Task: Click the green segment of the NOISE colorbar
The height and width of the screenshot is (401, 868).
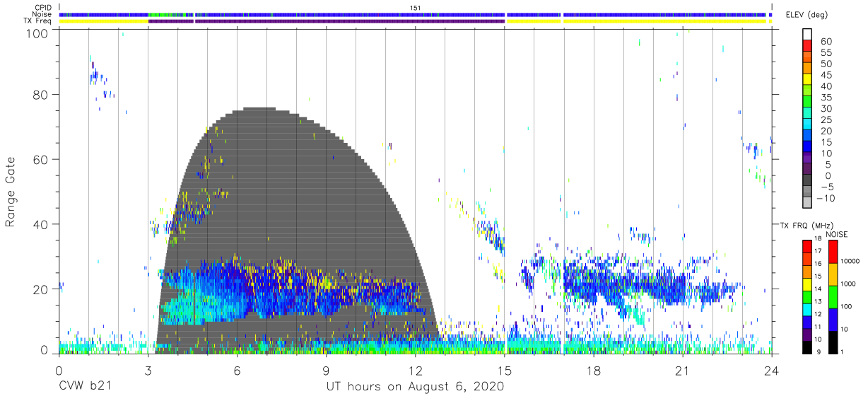Action: coord(833,297)
